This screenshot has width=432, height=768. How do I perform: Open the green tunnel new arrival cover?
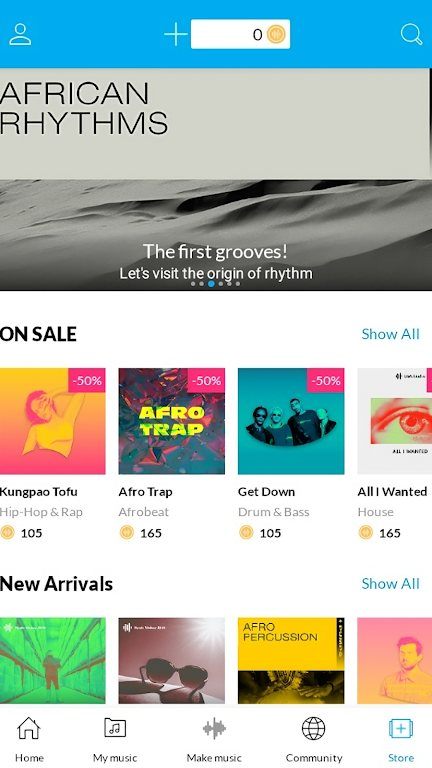tap(52, 660)
